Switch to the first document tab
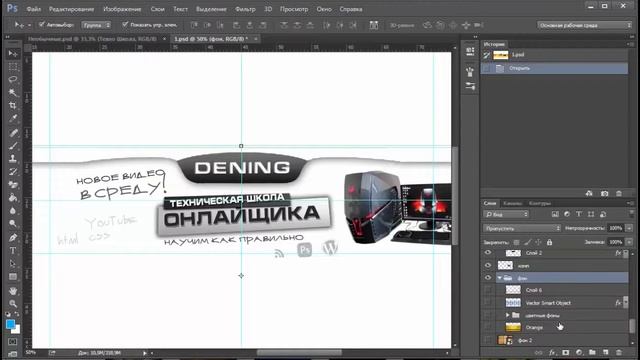640x360 pixels. pyautogui.click(x=92, y=39)
